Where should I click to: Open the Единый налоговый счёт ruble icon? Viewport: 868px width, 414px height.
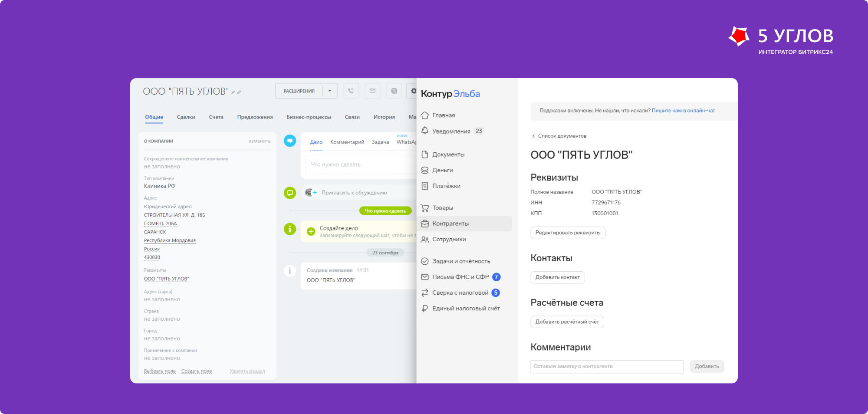425,309
